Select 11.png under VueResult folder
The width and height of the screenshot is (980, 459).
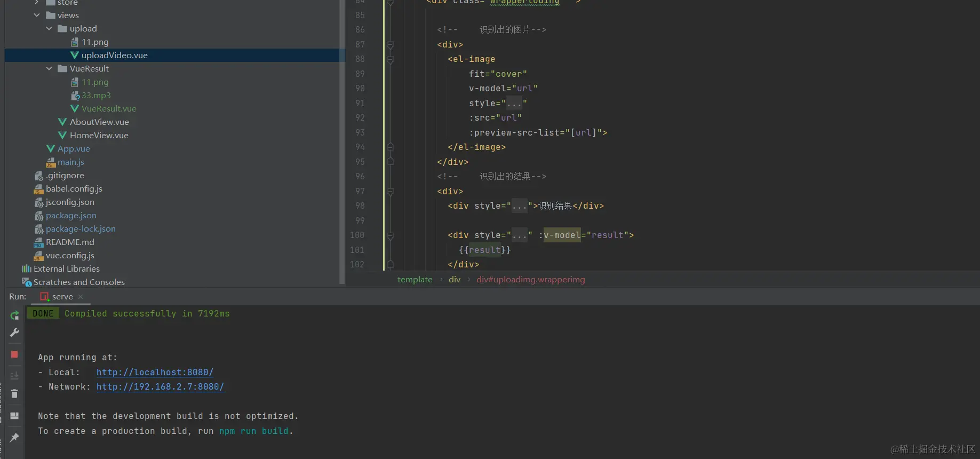[95, 82]
